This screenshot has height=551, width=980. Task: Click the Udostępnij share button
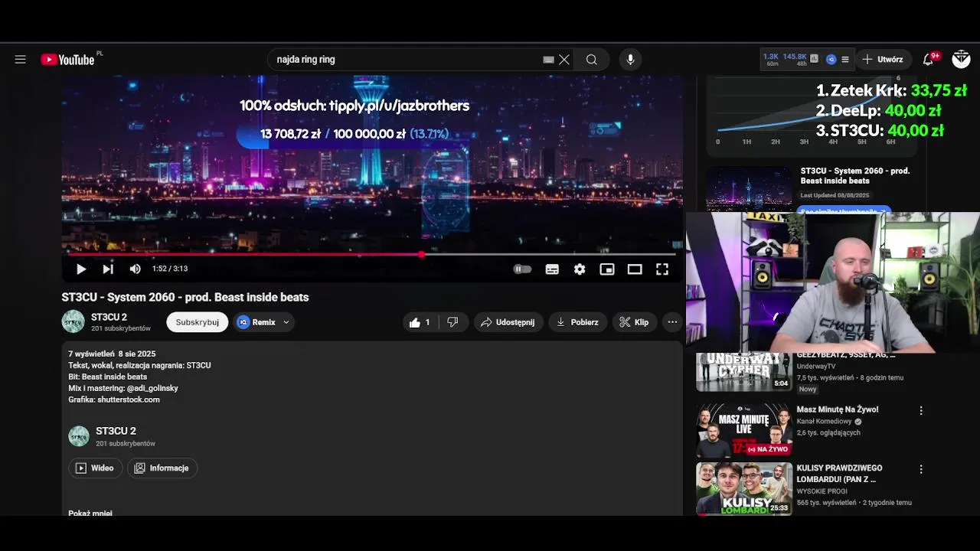coord(508,322)
